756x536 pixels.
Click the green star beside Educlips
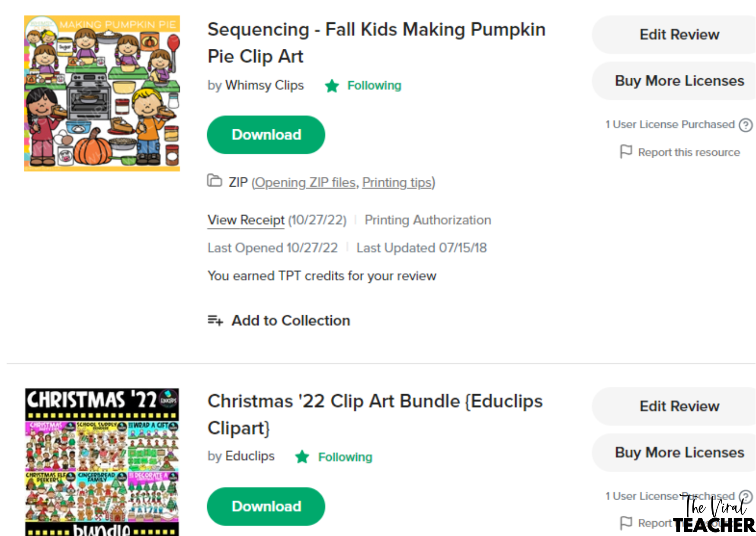[x=302, y=457]
